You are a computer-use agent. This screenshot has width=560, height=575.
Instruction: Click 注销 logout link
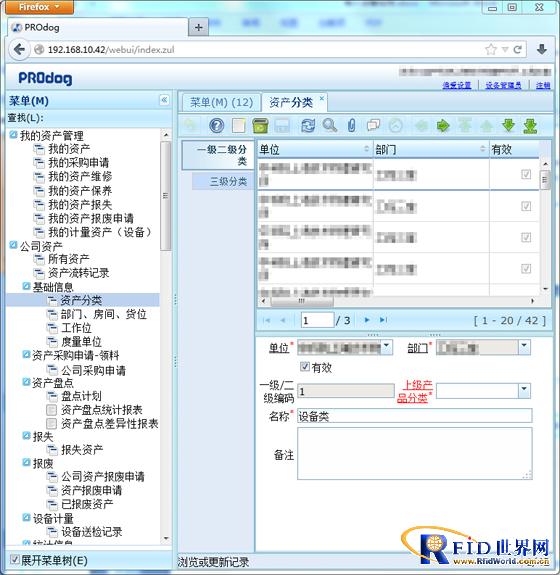543,85
